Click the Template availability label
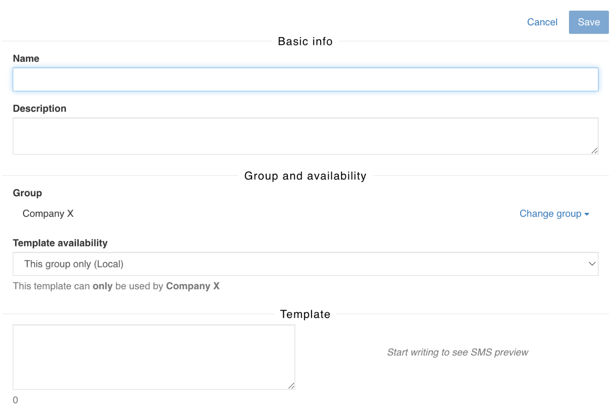The image size is (614, 414). (60, 243)
